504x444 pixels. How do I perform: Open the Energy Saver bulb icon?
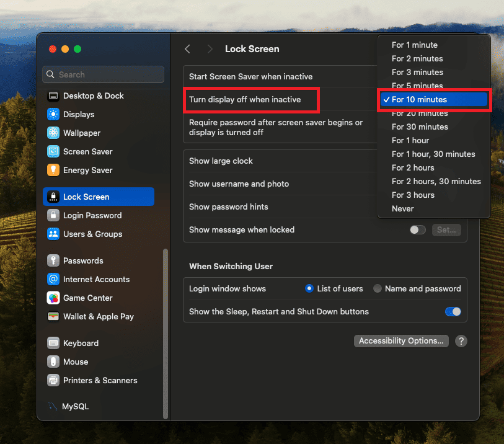click(x=53, y=170)
